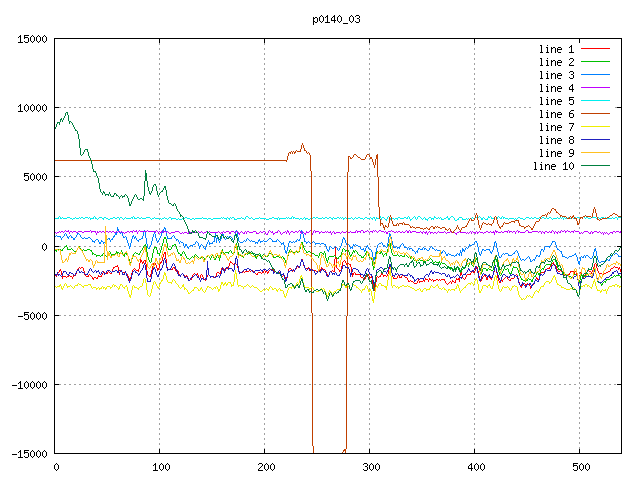
Task: Click the dark green legend sample for line 10
Action: tap(595, 166)
